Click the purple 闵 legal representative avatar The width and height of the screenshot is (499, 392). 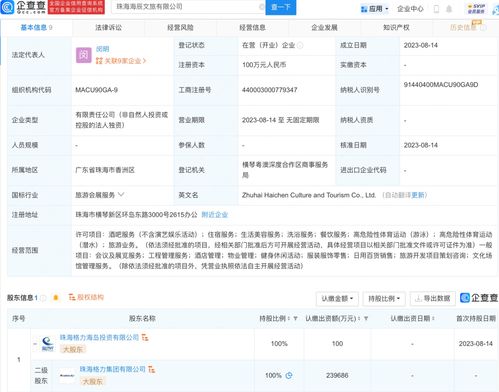(x=84, y=55)
